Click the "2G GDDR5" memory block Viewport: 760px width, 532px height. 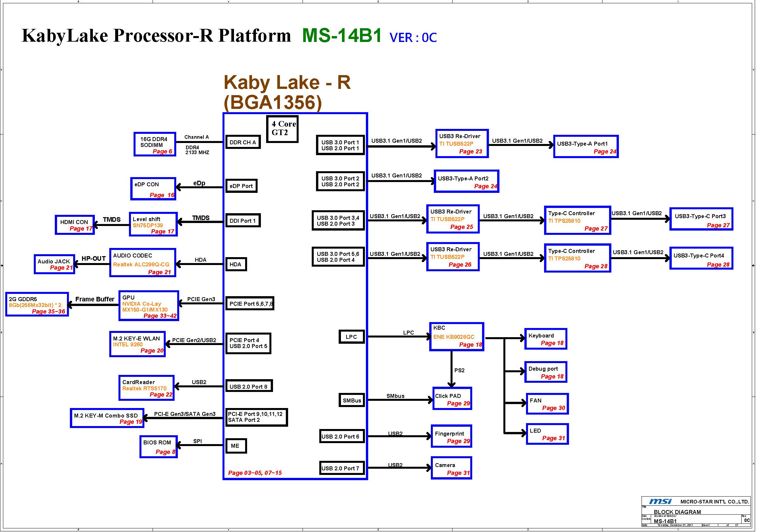coord(37,304)
